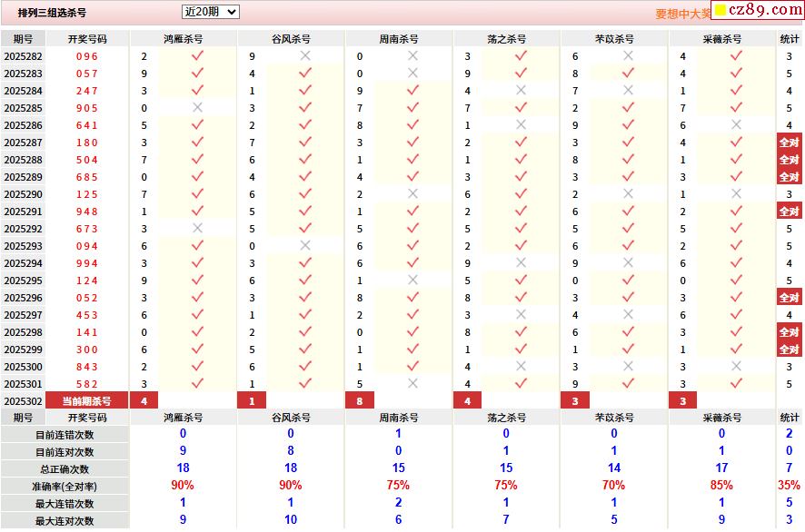
Task: Click the 全对 badge in row 2025296
Action: (789, 298)
